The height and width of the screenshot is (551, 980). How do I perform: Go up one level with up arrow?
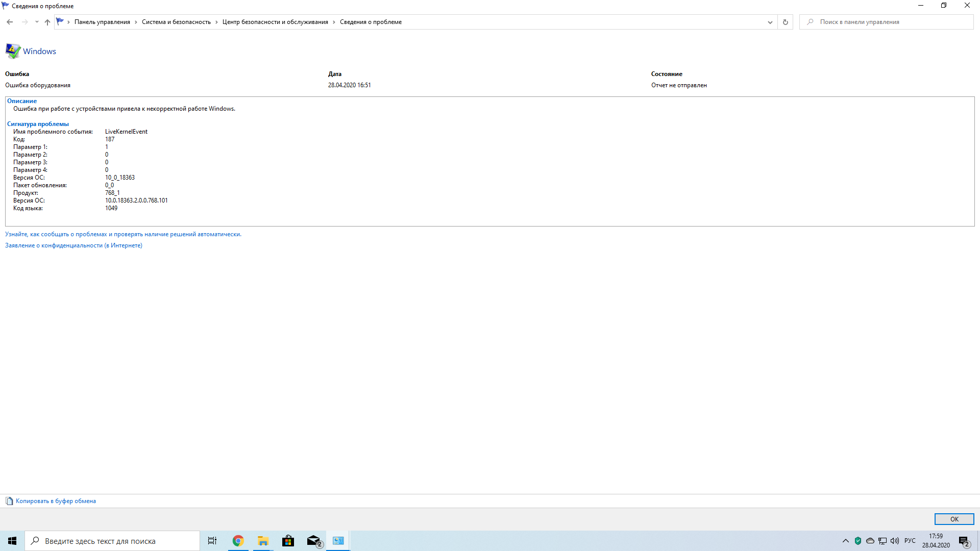(47, 22)
